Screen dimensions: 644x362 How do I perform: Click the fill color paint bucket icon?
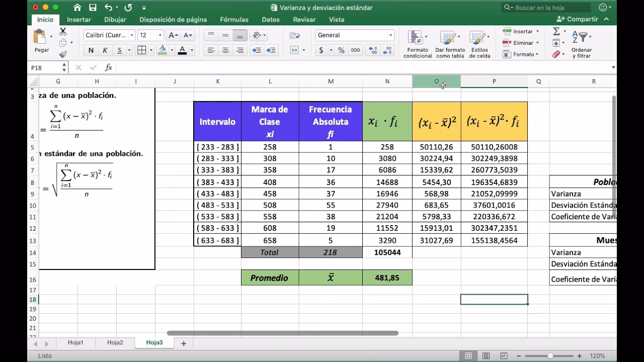click(164, 50)
